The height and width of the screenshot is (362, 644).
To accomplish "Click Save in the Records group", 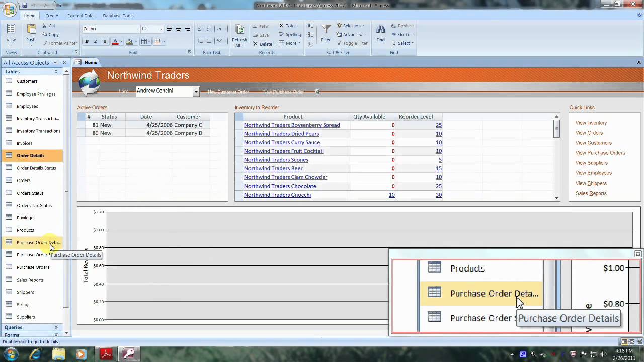I will point(260,35).
